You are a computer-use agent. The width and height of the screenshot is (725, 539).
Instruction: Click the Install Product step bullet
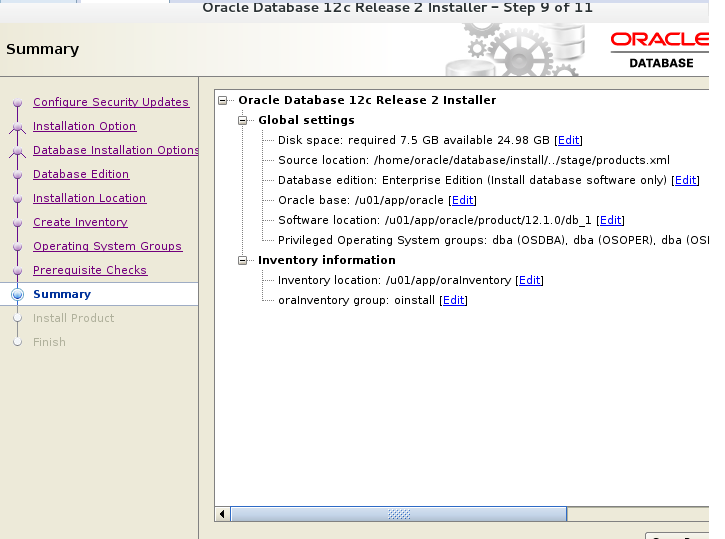pyautogui.click(x=18, y=318)
